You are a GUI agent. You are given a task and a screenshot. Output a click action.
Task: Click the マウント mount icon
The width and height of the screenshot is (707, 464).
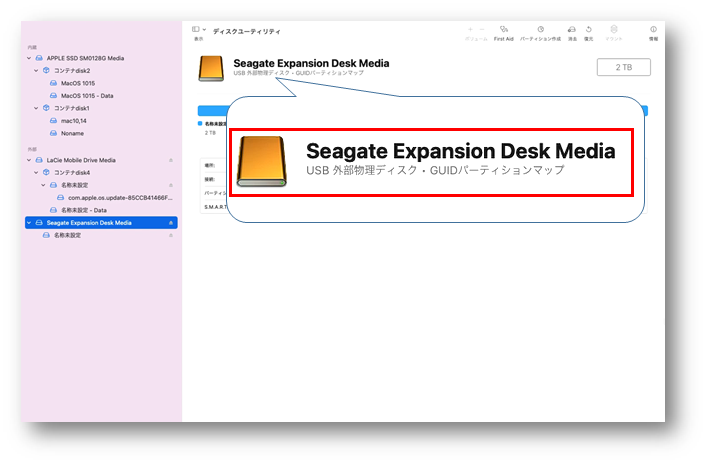[x=614, y=29]
